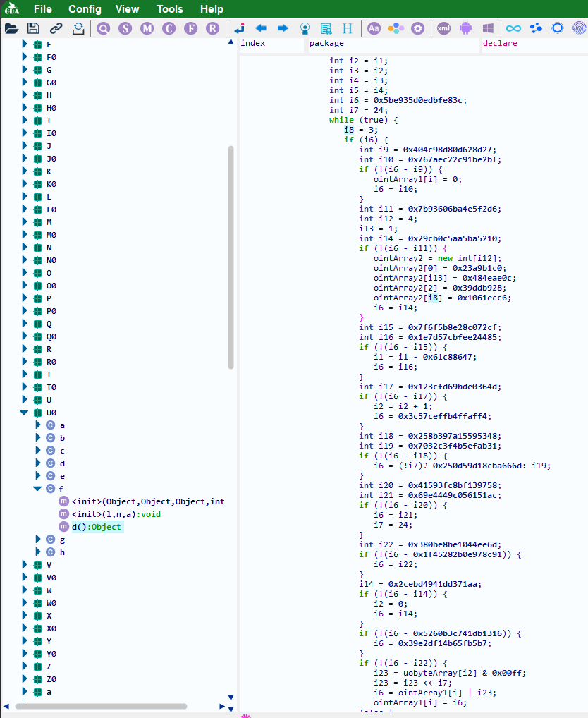Click the purple Android robot icon
This screenshot has width=588, height=718.
pos(465,28)
